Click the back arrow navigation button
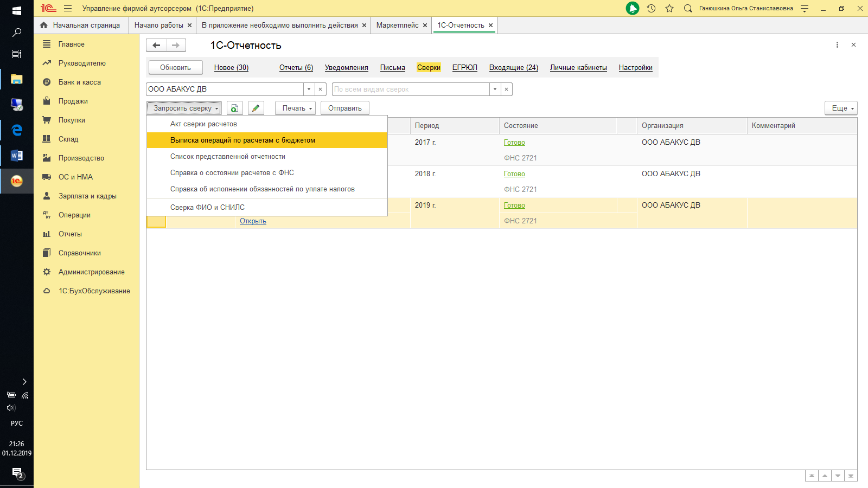This screenshot has width=868, height=488. 156,46
